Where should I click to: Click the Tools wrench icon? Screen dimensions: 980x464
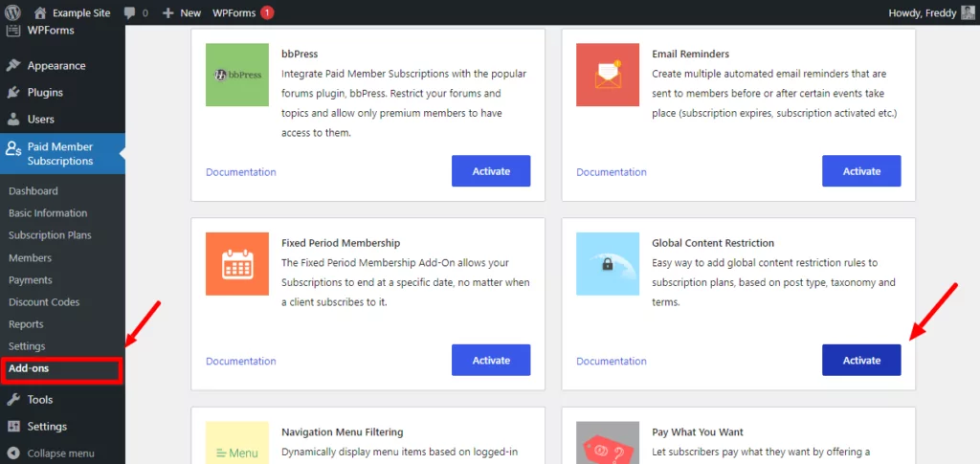(x=13, y=400)
